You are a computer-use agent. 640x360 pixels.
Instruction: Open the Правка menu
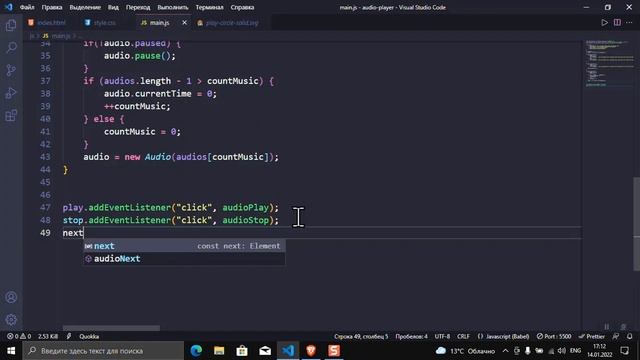(52, 7)
